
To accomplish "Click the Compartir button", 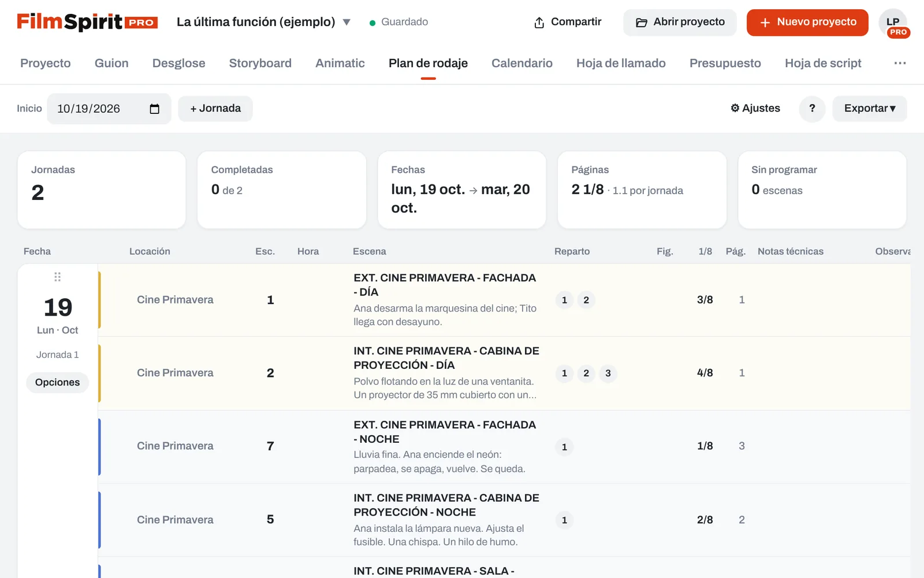I will (568, 22).
